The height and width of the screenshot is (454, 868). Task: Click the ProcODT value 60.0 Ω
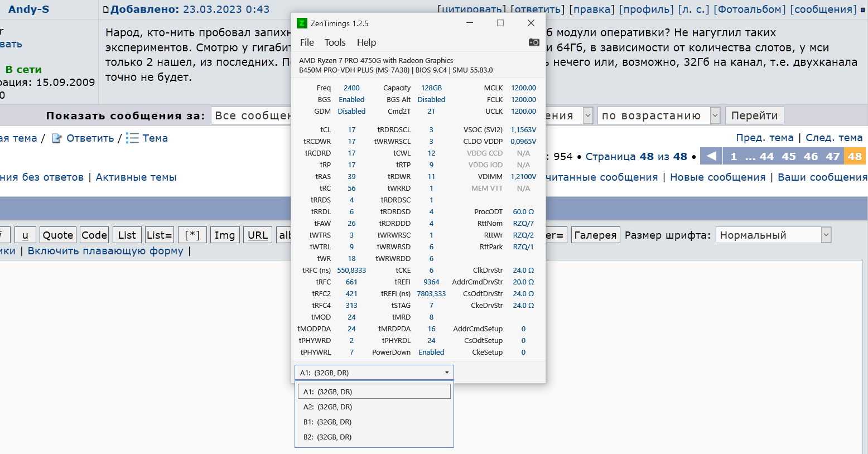(523, 212)
